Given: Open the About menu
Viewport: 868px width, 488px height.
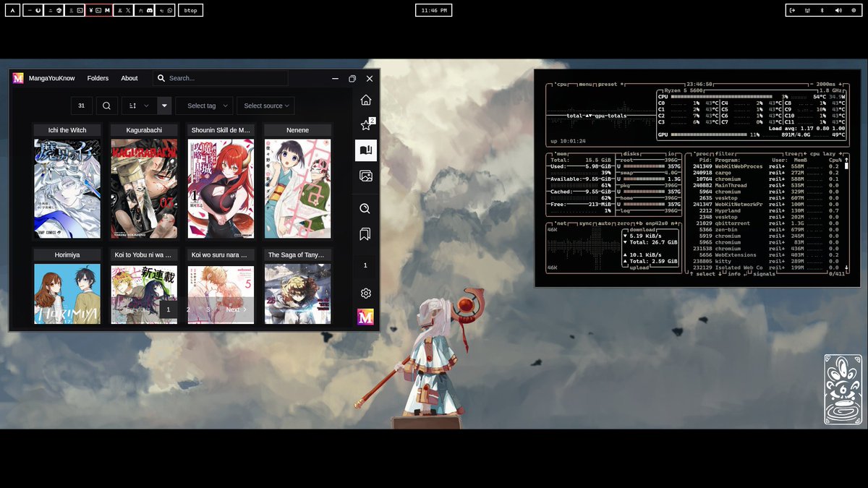Looking at the screenshot, I should pyautogui.click(x=129, y=78).
